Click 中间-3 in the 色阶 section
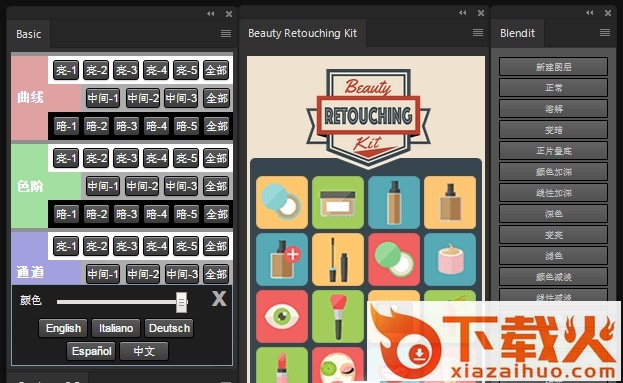 pyautogui.click(x=182, y=186)
